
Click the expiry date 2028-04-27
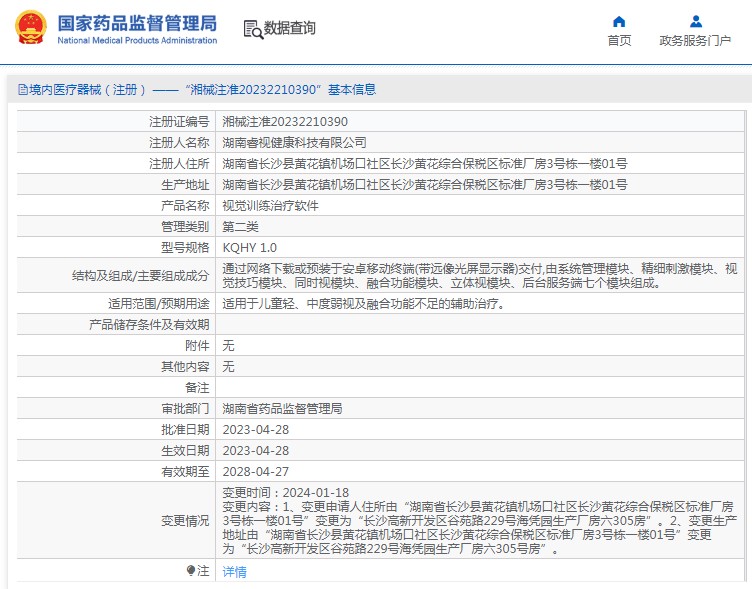255,471
